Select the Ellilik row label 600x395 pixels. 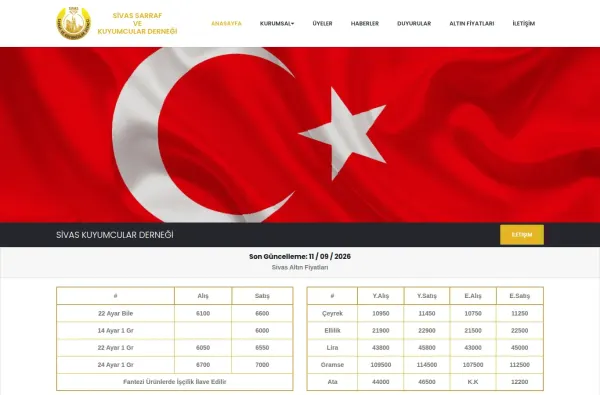pyautogui.click(x=332, y=330)
